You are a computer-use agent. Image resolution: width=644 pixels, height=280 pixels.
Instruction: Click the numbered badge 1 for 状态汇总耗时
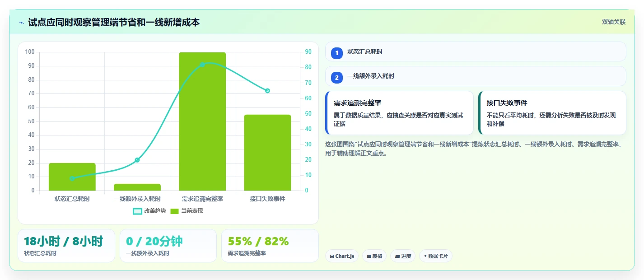[x=337, y=53]
